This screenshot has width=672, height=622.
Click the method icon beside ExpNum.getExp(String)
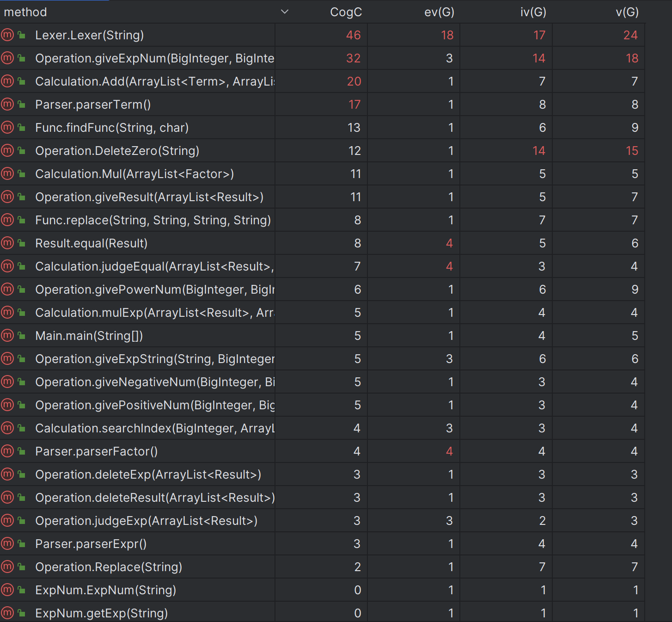(7, 613)
